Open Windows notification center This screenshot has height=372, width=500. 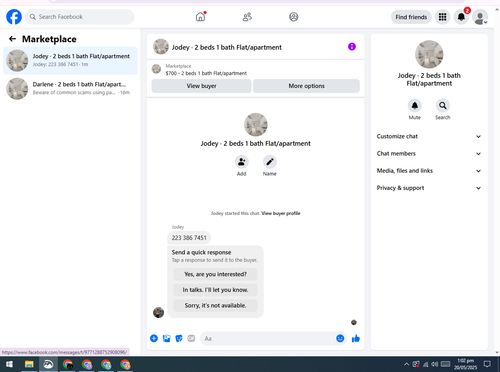click(x=487, y=364)
